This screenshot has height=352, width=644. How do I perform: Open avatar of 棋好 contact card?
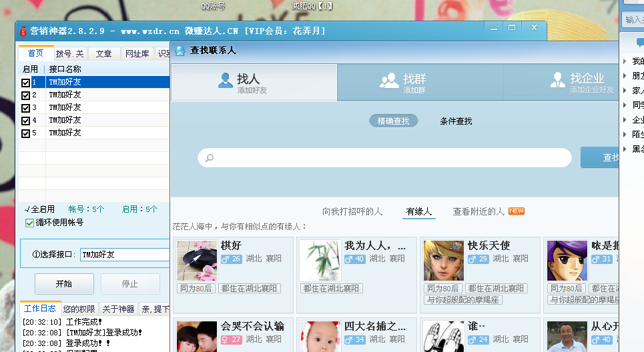pos(197,261)
